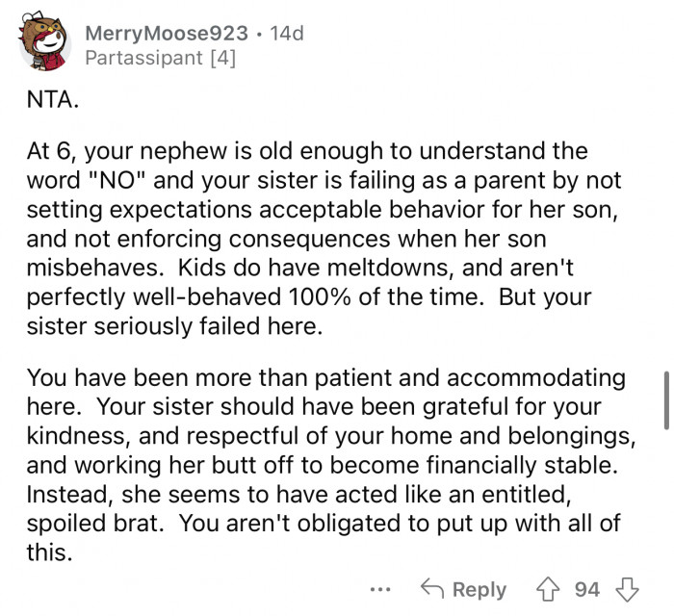Select the Partassipant [4] user flair
674x616 pixels.
coord(160,58)
